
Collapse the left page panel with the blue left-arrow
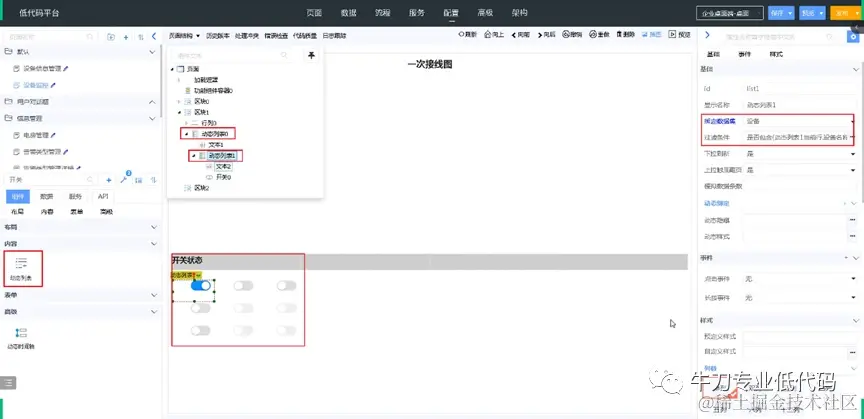click(154, 36)
